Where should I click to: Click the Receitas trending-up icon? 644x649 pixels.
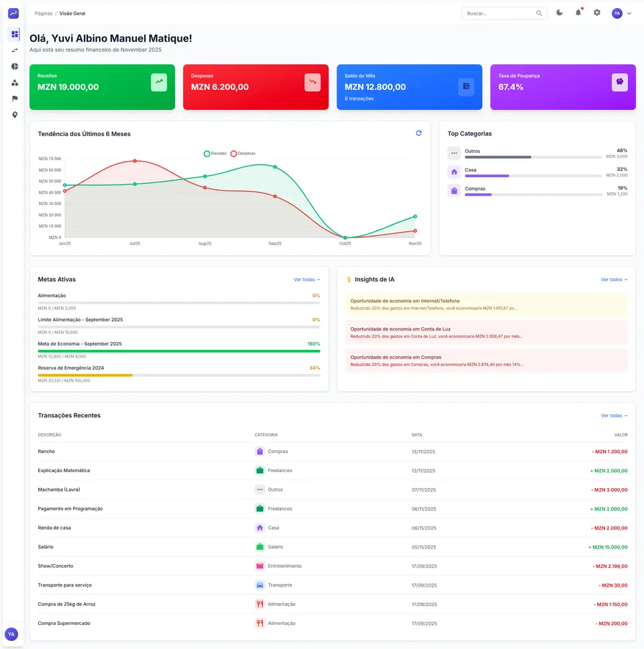(159, 82)
